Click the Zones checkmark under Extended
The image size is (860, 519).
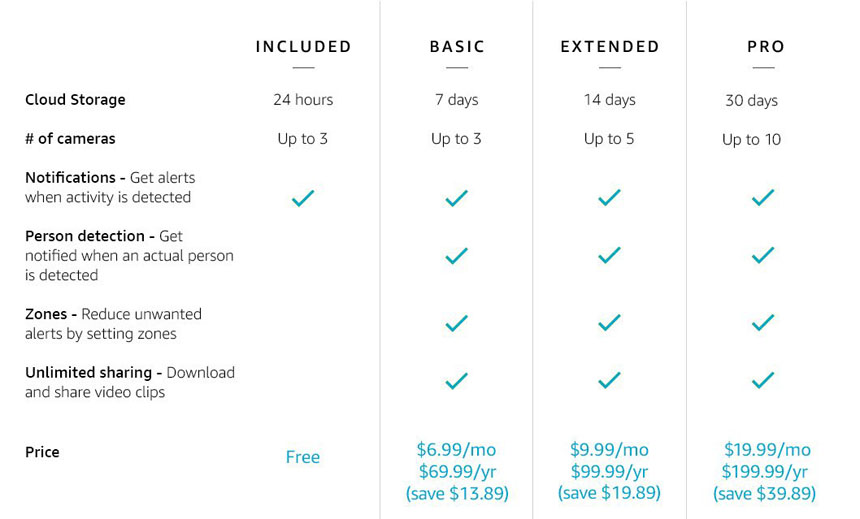click(x=609, y=323)
